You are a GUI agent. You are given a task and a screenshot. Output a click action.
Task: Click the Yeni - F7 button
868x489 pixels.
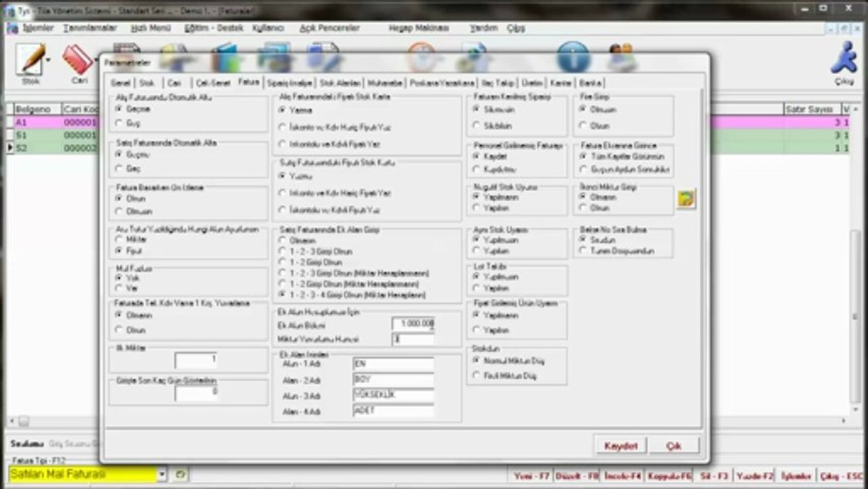point(531,476)
